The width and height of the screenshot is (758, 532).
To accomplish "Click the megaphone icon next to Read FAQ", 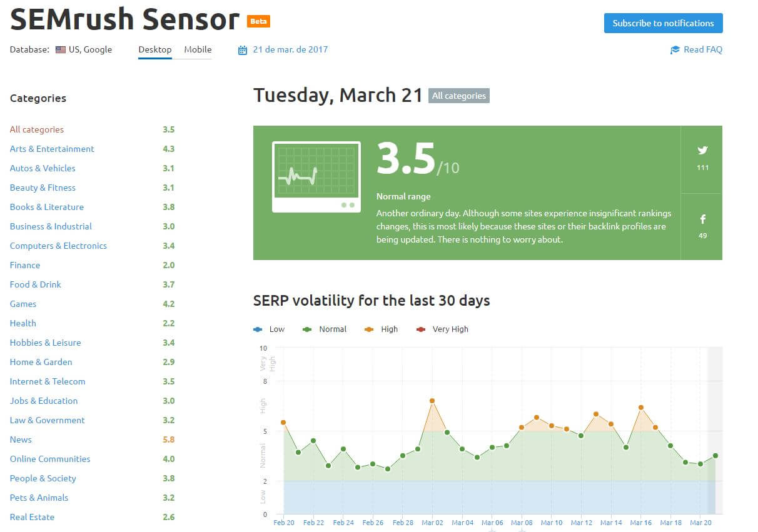I will [674, 49].
